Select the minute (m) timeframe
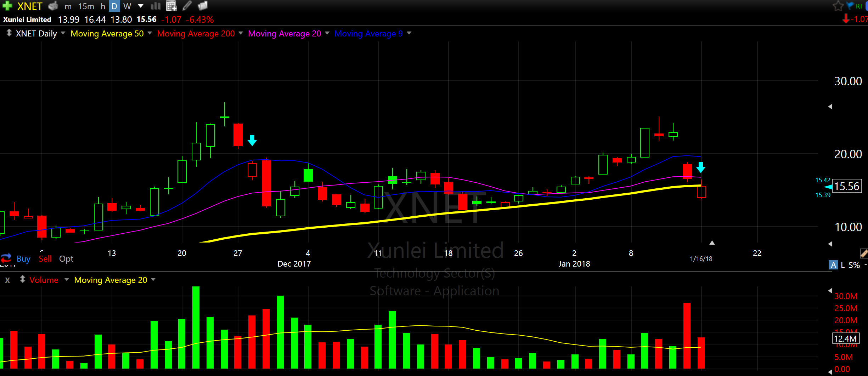The image size is (868, 376). [x=68, y=6]
